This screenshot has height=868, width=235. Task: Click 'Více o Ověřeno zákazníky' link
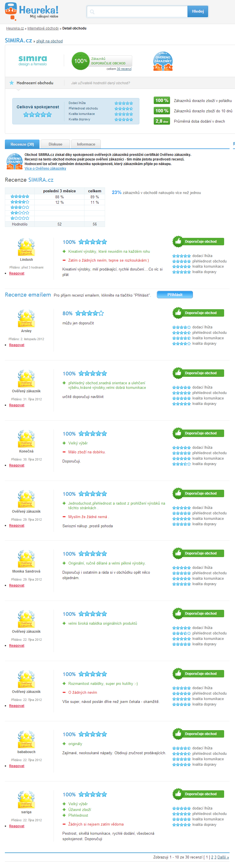click(x=45, y=168)
